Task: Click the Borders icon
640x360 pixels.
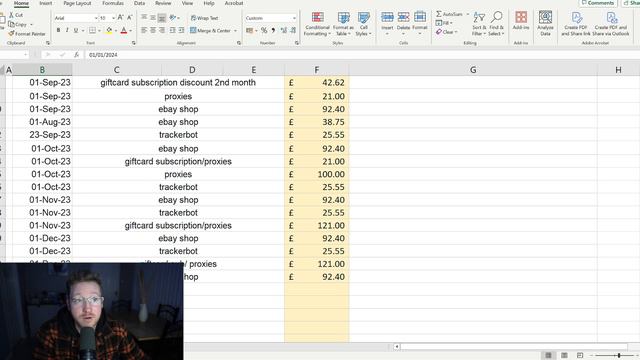Action: tap(93, 31)
